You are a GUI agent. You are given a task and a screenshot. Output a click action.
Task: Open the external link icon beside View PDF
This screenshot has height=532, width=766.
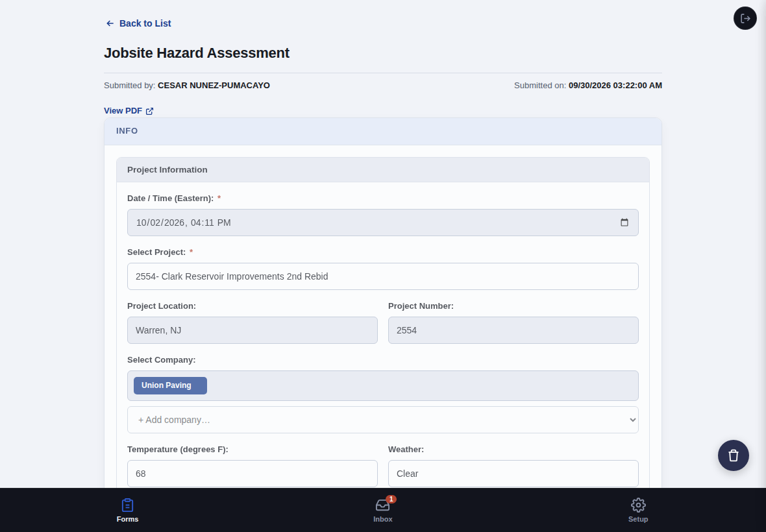click(x=149, y=112)
